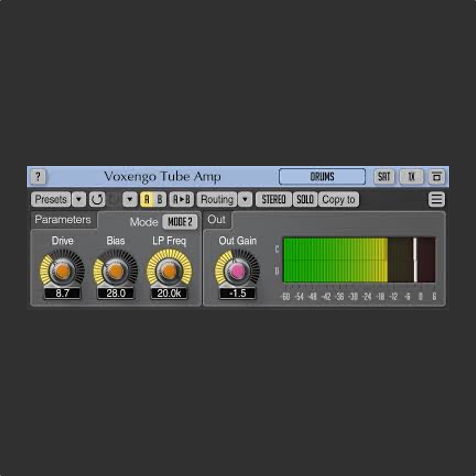Click the DRUMS instance name field

pyautogui.click(x=322, y=176)
